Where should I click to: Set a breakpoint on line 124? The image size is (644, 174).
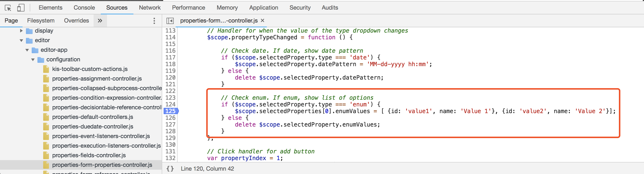pyautogui.click(x=171, y=104)
